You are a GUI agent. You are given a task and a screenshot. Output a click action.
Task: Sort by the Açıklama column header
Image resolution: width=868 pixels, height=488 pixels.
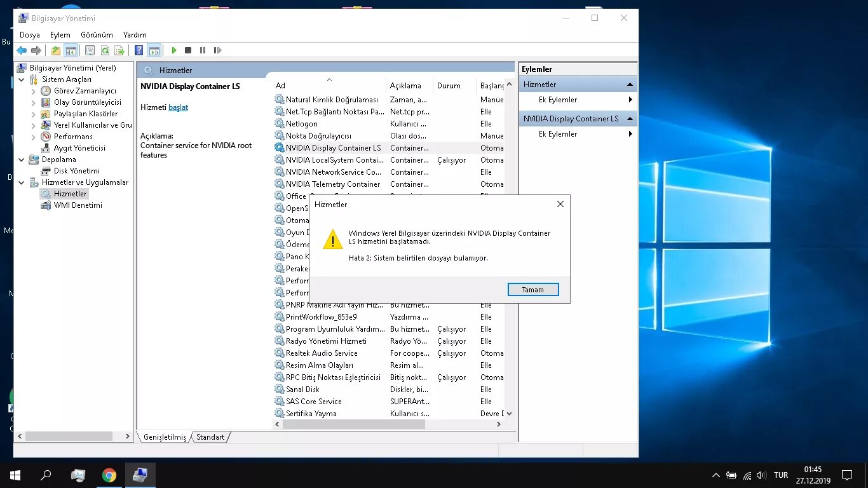coord(409,85)
